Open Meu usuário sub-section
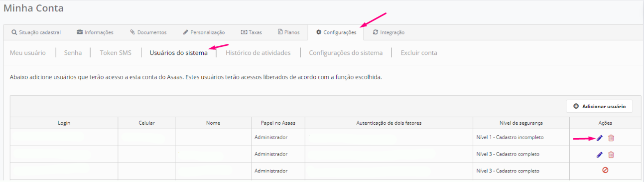Image resolution: width=644 pixels, height=182 pixels. click(x=28, y=52)
